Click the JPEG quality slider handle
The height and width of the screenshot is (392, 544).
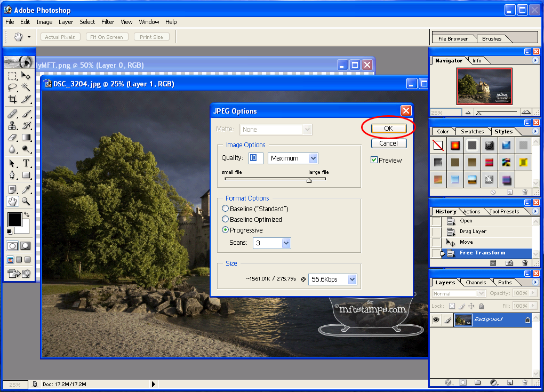coord(309,180)
